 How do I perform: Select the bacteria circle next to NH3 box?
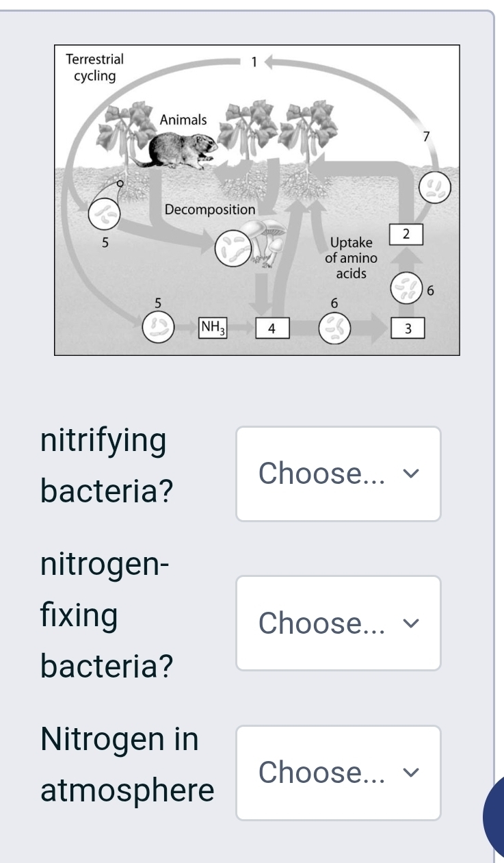tap(160, 326)
